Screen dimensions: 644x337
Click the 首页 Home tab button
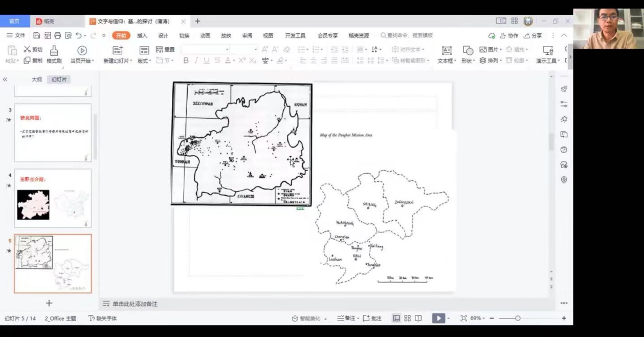tap(14, 21)
